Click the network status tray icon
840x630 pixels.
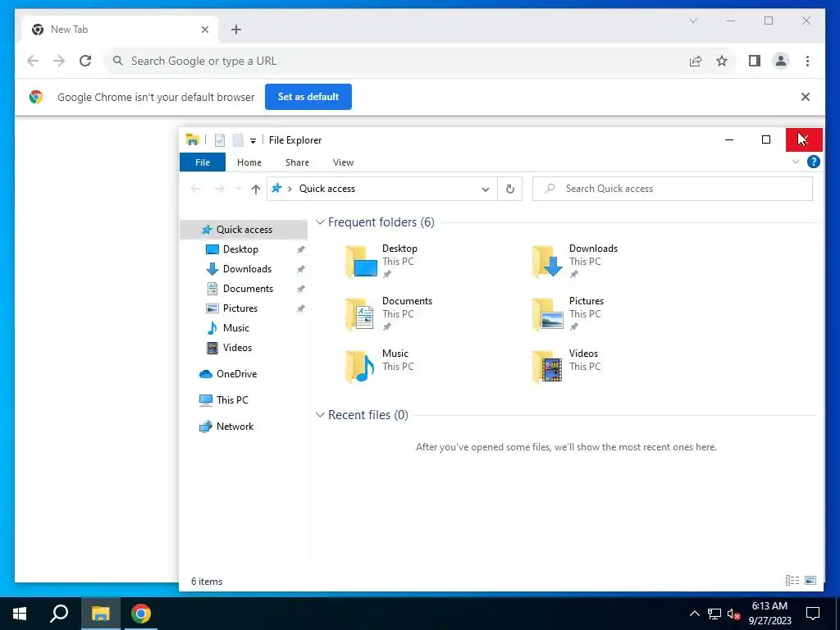click(x=714, y=614)
